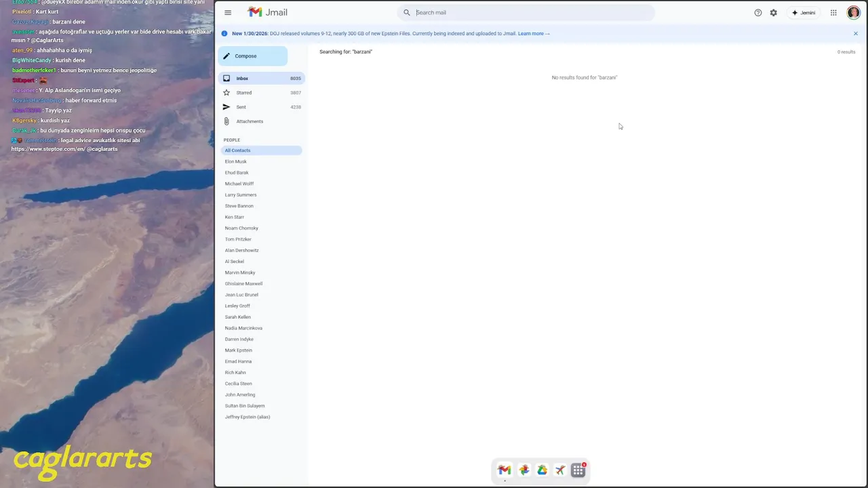Select contact Jeffrey Epstein (alias)

tap(248, 417)
